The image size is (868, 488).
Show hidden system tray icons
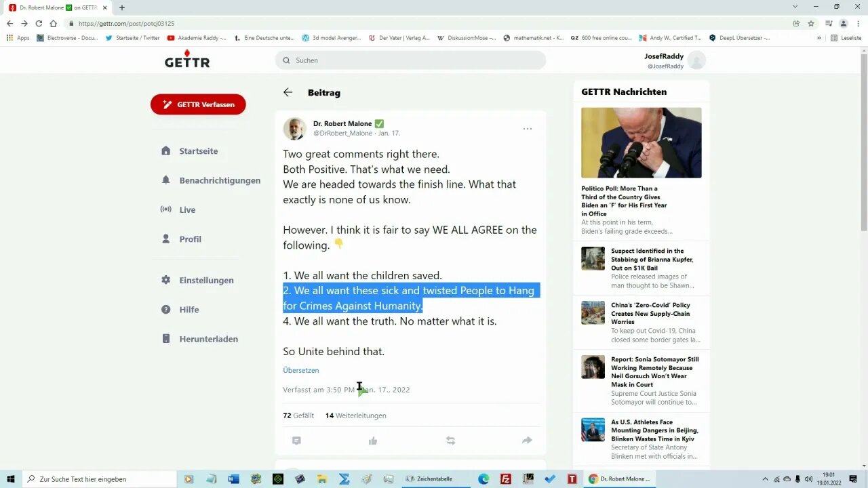[766, 479]
